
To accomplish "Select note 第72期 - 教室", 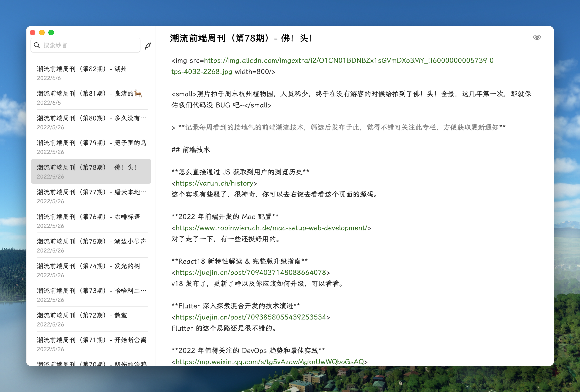I will [x=91, y=319].
